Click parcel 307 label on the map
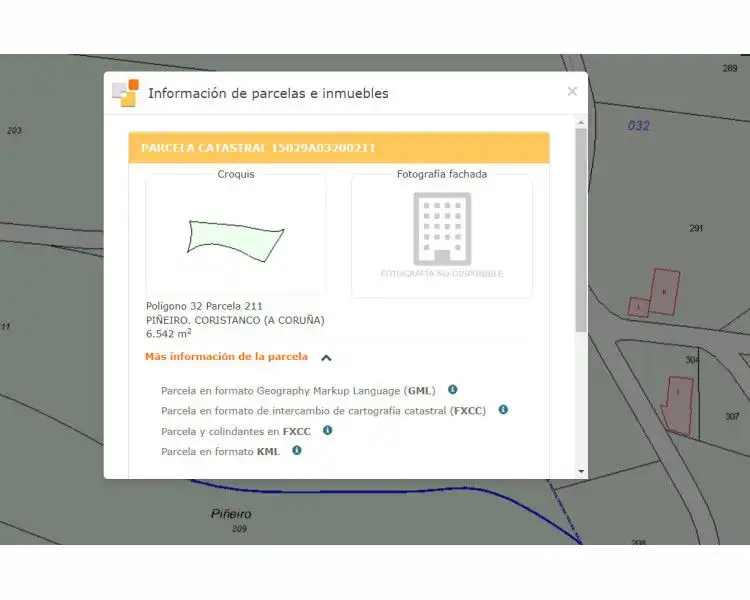 (732, 416)
